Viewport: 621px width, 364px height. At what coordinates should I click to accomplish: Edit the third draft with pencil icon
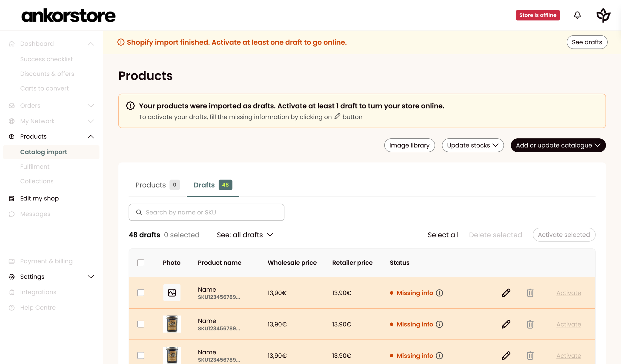506,356
